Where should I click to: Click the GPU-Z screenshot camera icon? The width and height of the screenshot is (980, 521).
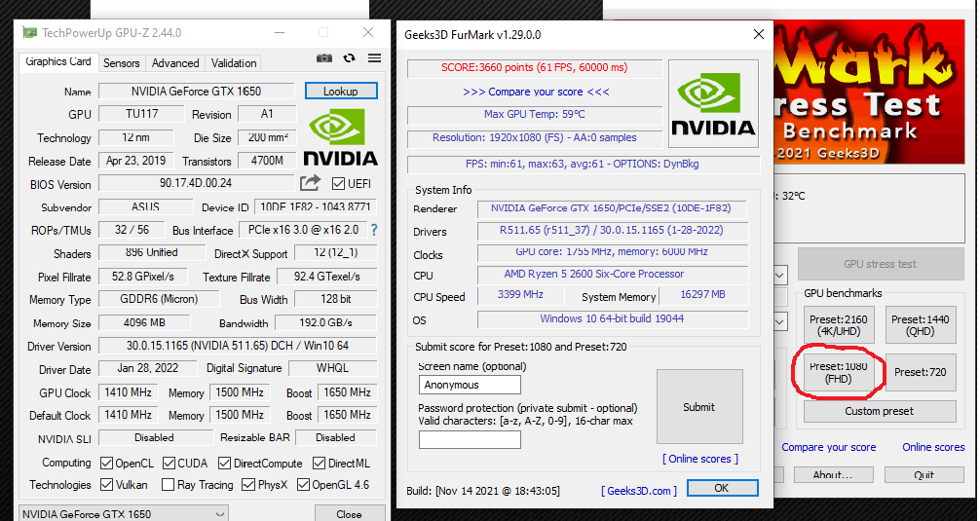coord(323,58)
